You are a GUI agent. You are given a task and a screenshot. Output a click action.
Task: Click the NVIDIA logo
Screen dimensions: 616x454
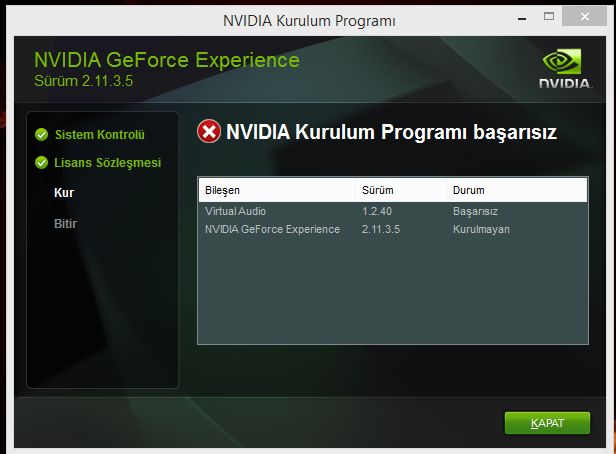coord(565,69)
